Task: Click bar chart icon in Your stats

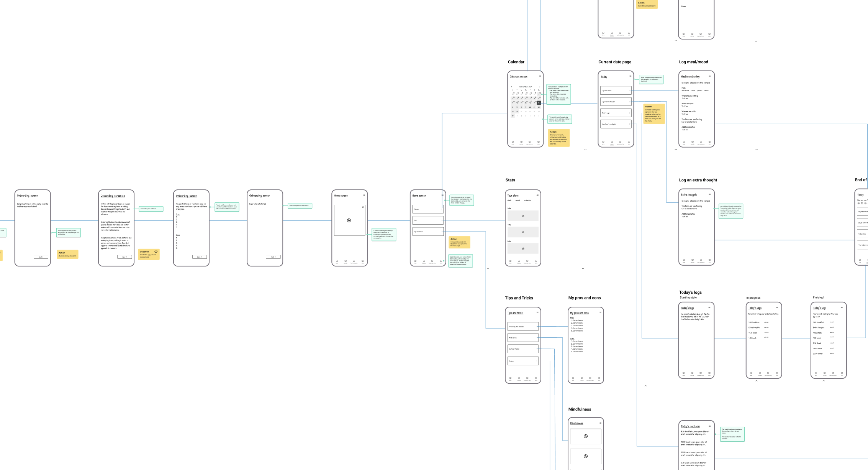Action: pyautogui.click(x=523, y=248)
